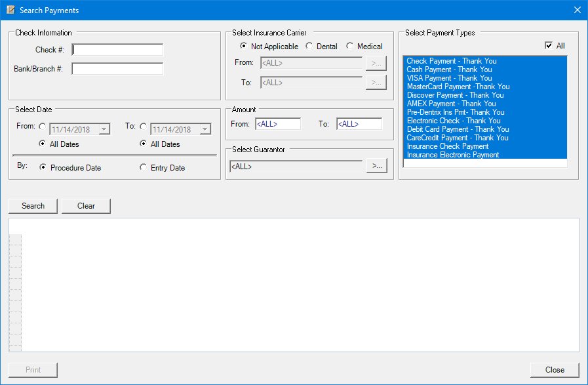Viewport: 588px width, 385px height.
Task: Select Cash Payment - Thank You item
Action: coord(449,70)
